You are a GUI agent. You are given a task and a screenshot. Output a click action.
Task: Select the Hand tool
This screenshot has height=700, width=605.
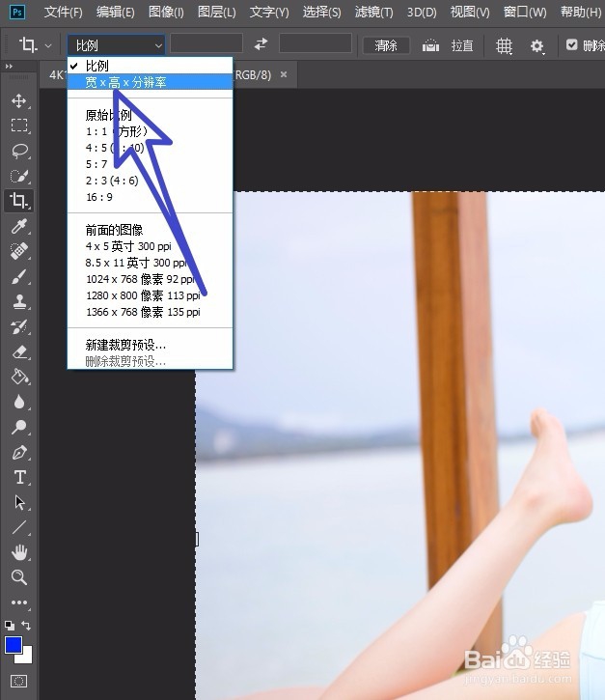click(19, 552)
